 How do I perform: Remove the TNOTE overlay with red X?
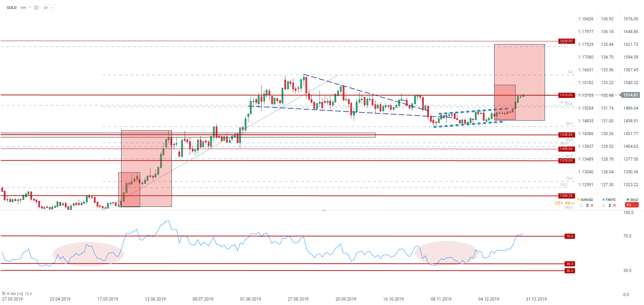(615, 205)
